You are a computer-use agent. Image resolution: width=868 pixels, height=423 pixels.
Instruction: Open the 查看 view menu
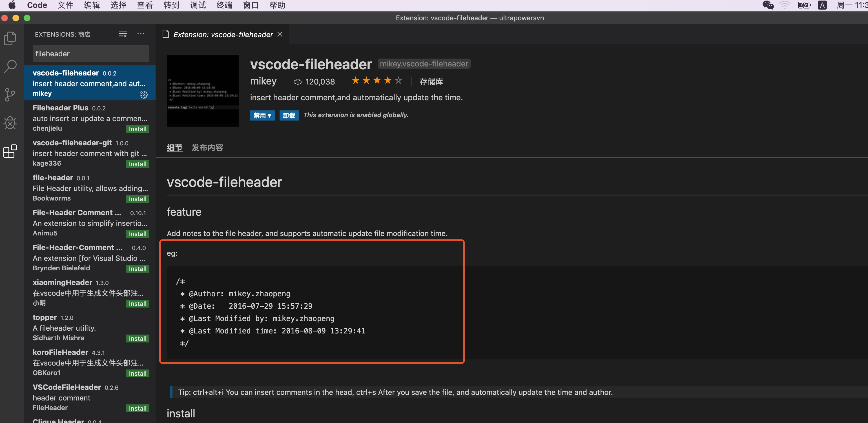[x=145, y=5]
